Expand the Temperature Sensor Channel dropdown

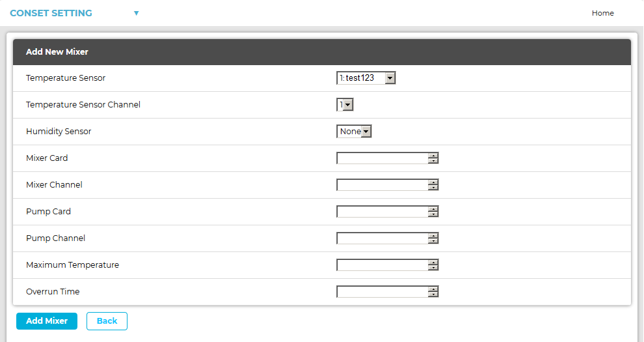(345, 105)
